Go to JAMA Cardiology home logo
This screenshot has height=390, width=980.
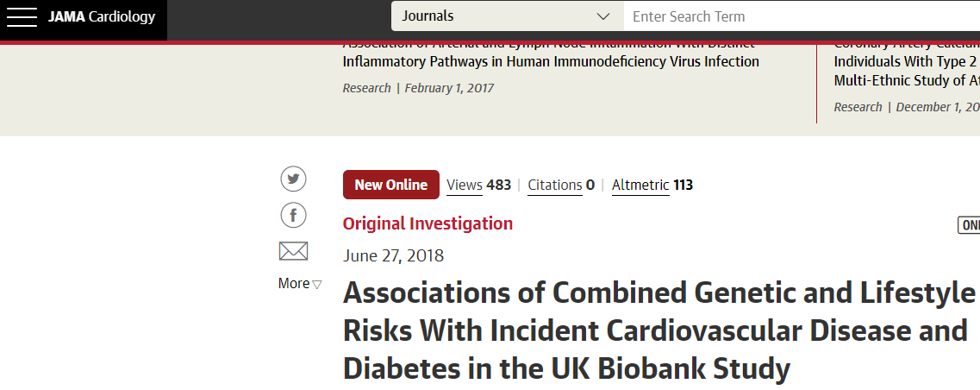pos(102,17)
